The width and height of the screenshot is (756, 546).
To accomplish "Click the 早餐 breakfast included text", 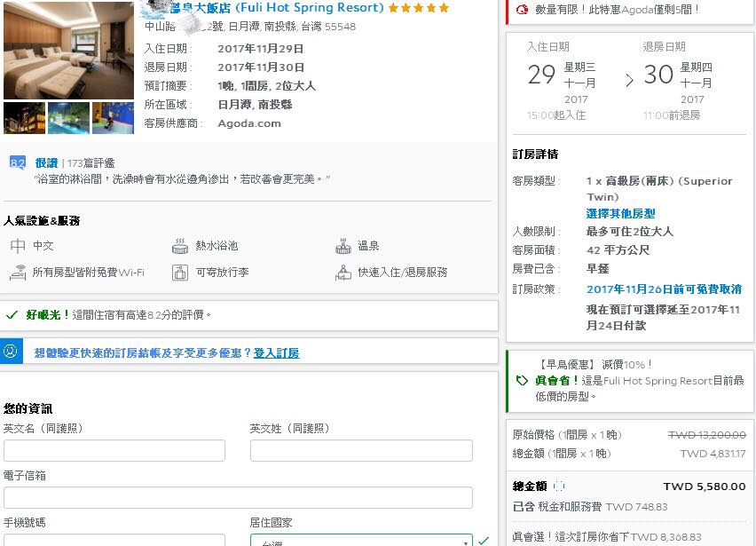I will pyautogui.click(x=598, y=269).
